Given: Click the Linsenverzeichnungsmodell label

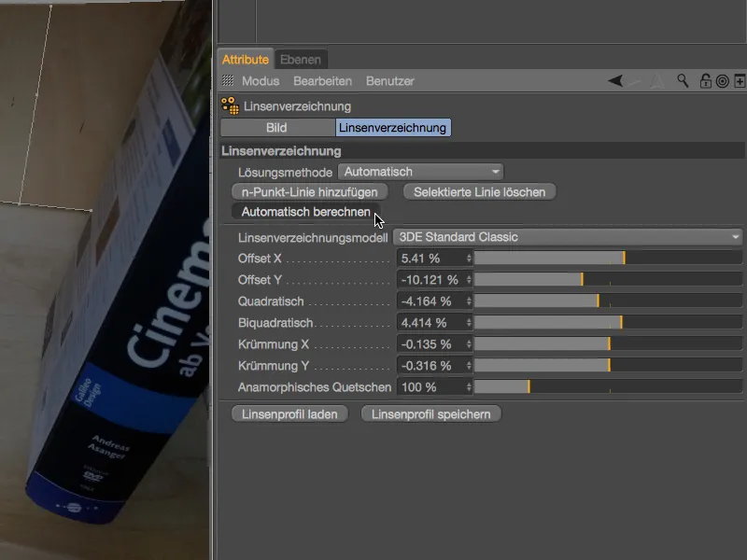Looking at the screenshot, I should pos(313,237).
